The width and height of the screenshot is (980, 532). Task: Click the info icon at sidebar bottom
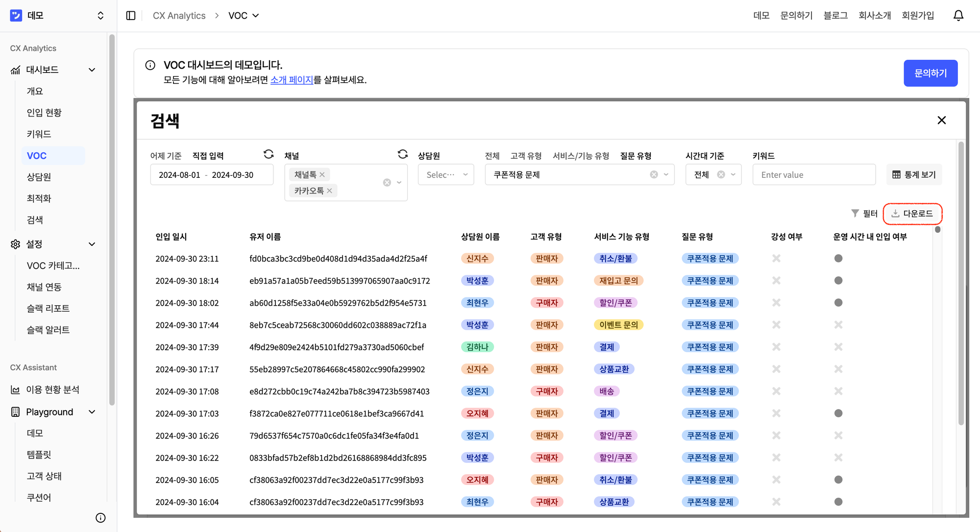pyautogui.click(x=100, y=518)
